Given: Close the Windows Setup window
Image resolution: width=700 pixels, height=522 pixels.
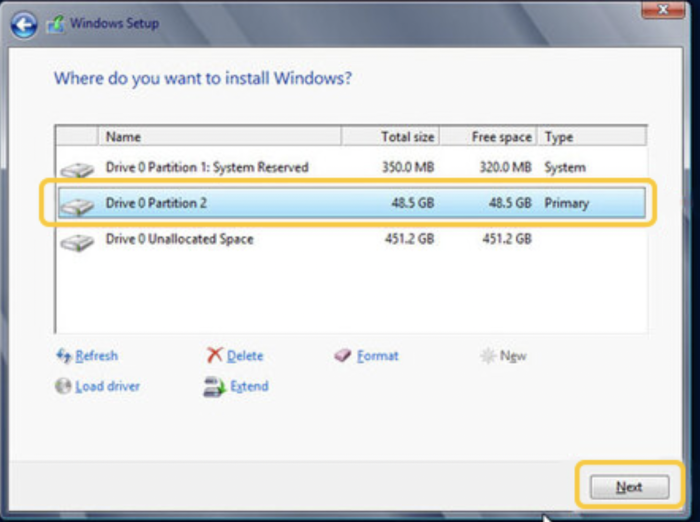Looking at the screenshot, I should pyautogui.click(x=663, y=9).
